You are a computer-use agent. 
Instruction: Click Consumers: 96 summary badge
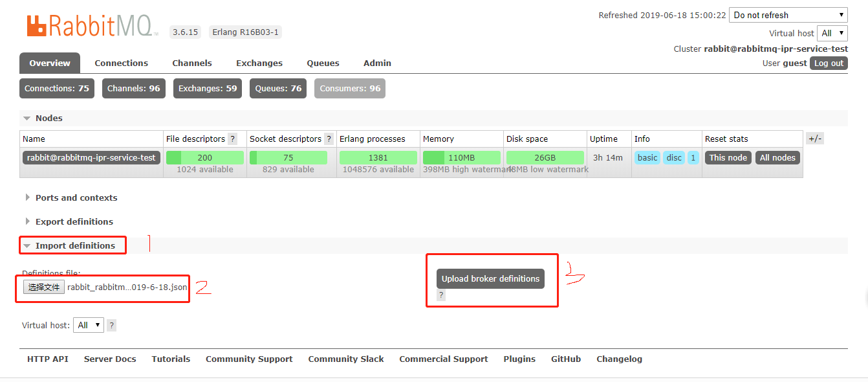[x=350, y=89]
